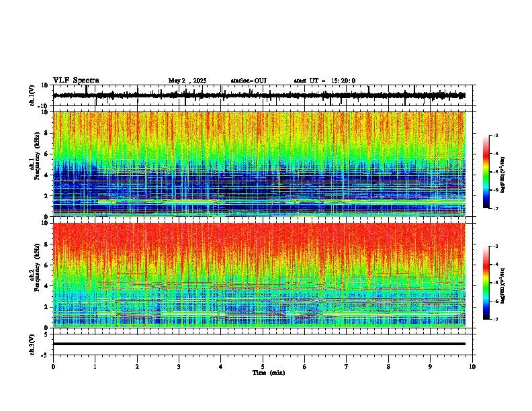Click the "VLF Spectra" title text
The width and height of the screenshot is (532, 411).
tap(76, 81)
